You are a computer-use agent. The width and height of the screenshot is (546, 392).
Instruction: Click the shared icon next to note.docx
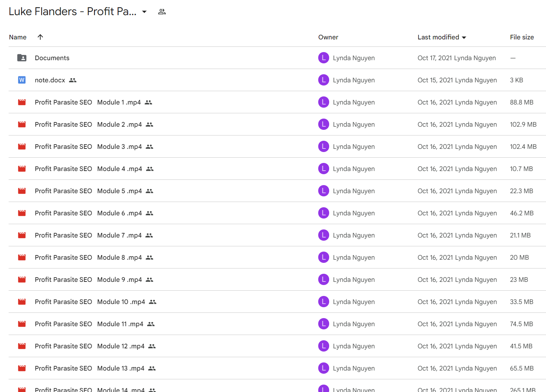[73, 80]
